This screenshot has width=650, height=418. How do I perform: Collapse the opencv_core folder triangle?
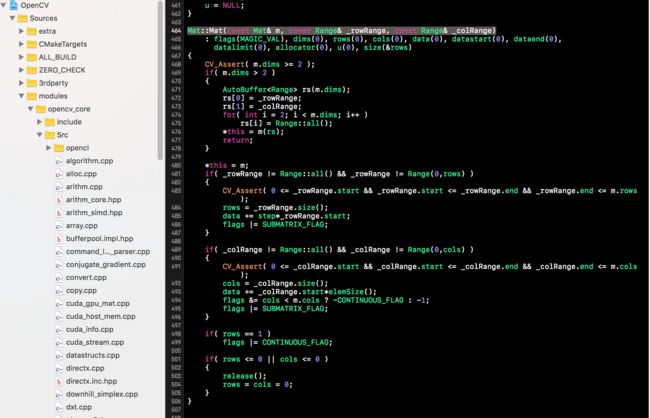point(30,109)
